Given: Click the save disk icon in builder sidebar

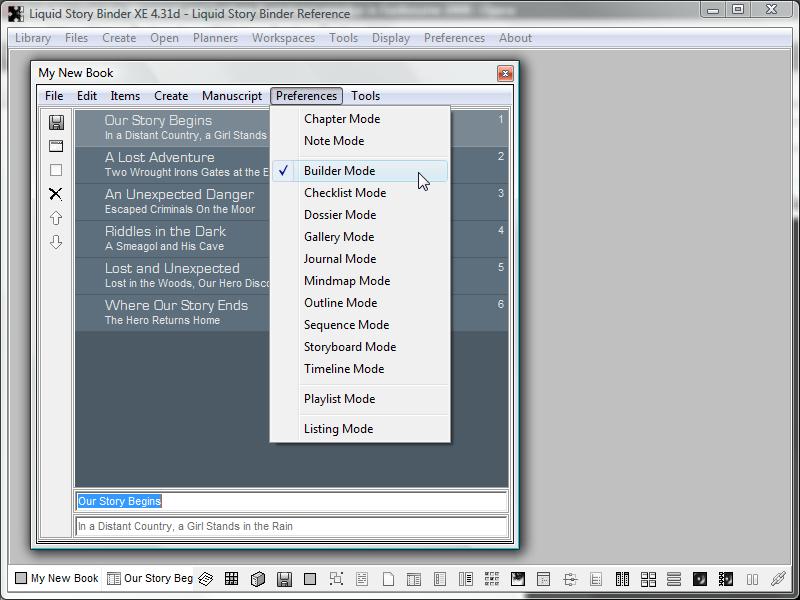Looking at the screenshot, I should point(56,122).
